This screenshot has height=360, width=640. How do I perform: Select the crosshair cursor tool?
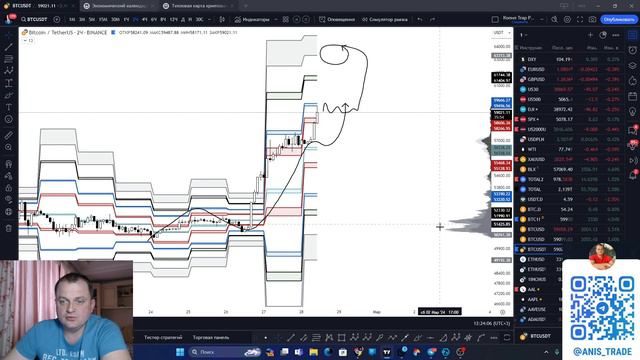coord(9,36)
